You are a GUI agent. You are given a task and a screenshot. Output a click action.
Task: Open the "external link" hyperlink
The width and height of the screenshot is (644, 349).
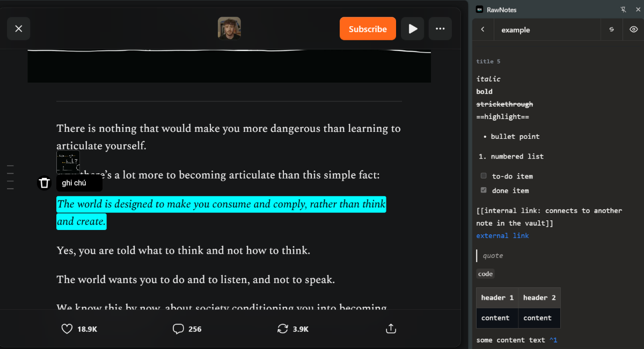pyautogui.click(x=502, y=236)
